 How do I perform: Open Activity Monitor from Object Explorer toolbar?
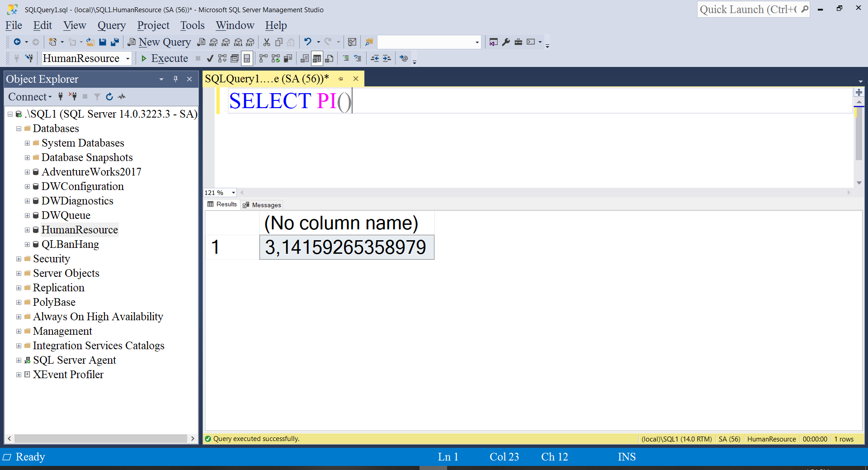click(x=122, y=96)
